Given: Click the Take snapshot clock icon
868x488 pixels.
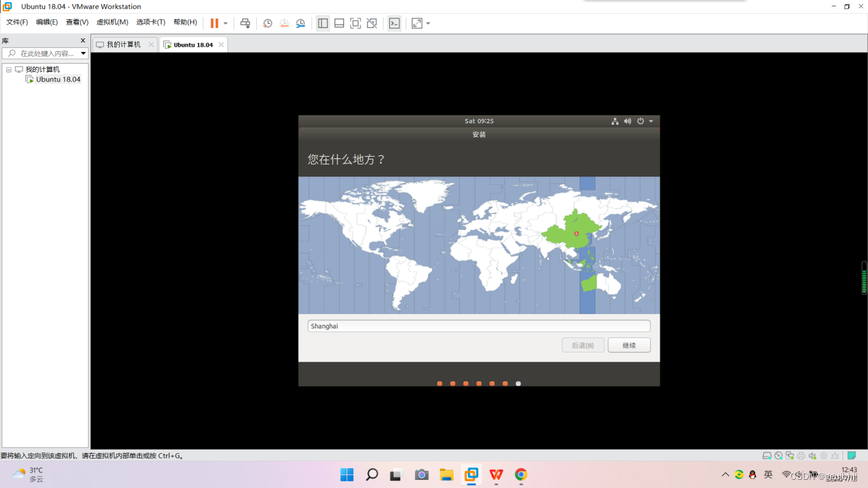Looking at the screenshot, I should [268, 23].
